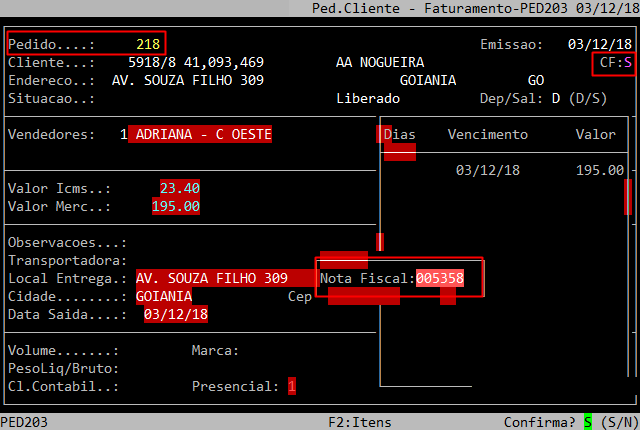Select the Data Saida date field
Viewport: 640px width, 430px height.
176,315
